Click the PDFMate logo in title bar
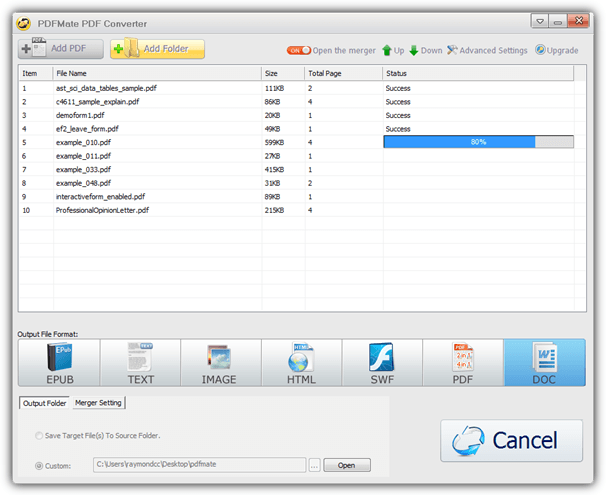This screenshot has height=495, width=606. 24,23
